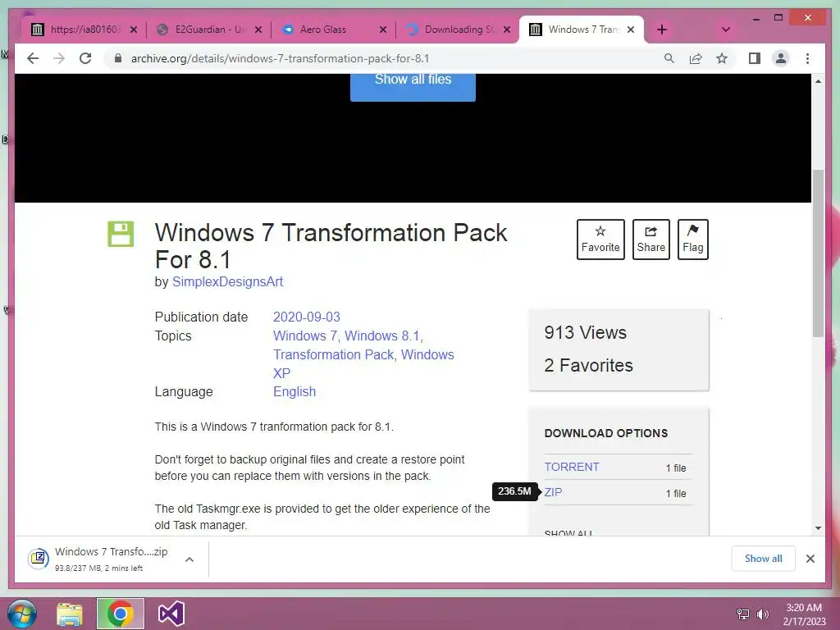
Task: Open the zoom magnifier icon in address bar
Action: coord(669,58)
